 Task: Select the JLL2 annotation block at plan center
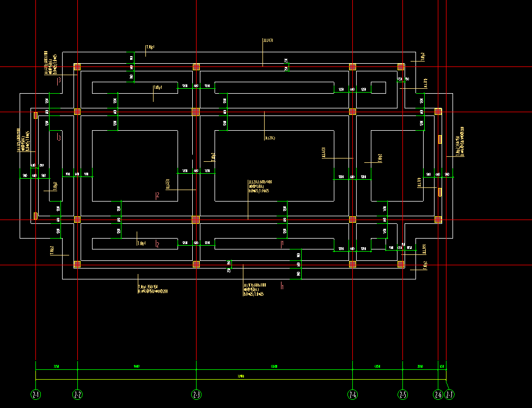260,186
